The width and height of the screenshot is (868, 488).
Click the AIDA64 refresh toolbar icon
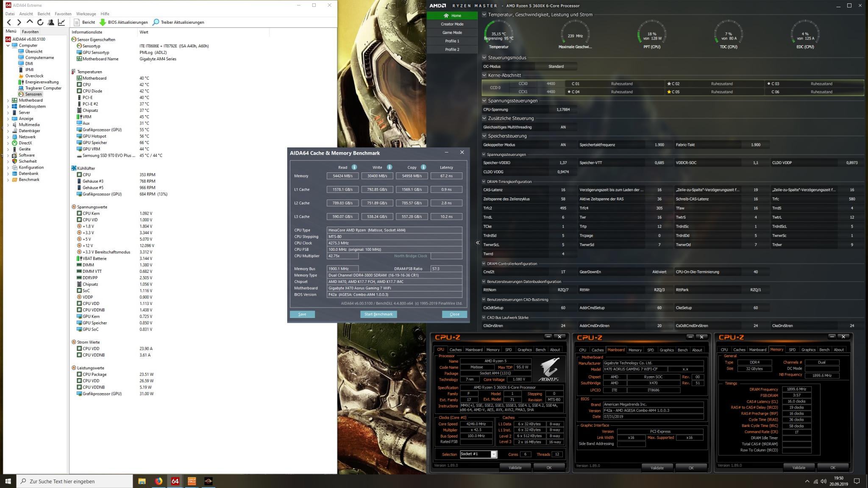(40, 22)
